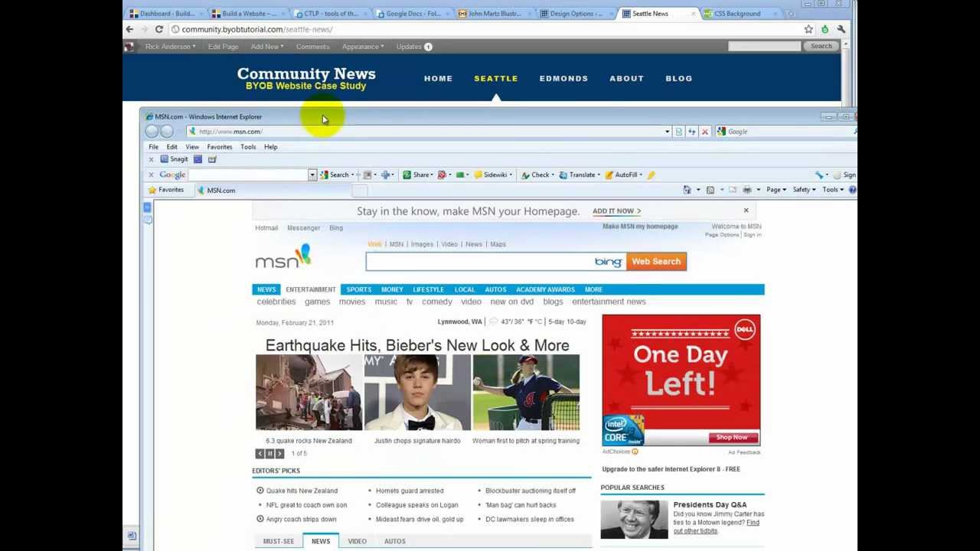Select the MSN ENTERTAINMENT nav tab
Viewport: 980px width, 551px height.
coord(310,289)
